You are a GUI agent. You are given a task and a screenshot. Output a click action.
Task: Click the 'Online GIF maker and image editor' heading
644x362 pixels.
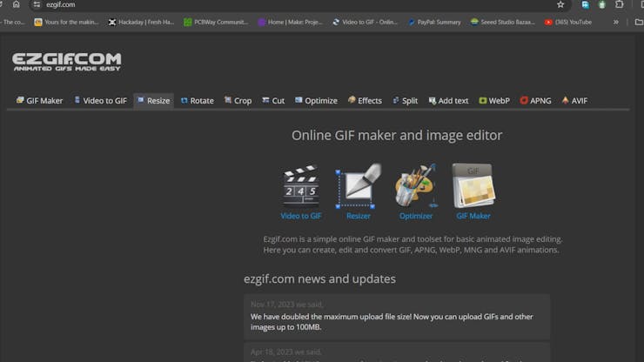(397, 135)
